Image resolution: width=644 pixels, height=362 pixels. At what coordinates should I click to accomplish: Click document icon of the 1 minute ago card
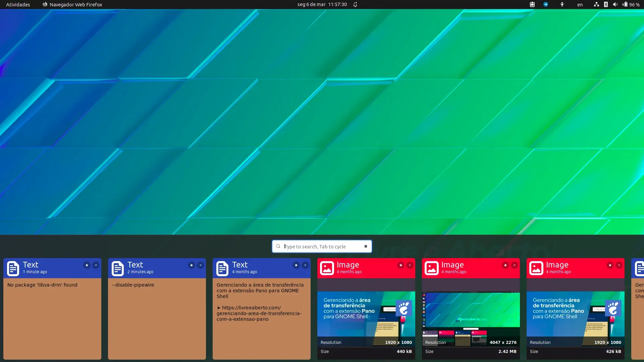(13, 268)
